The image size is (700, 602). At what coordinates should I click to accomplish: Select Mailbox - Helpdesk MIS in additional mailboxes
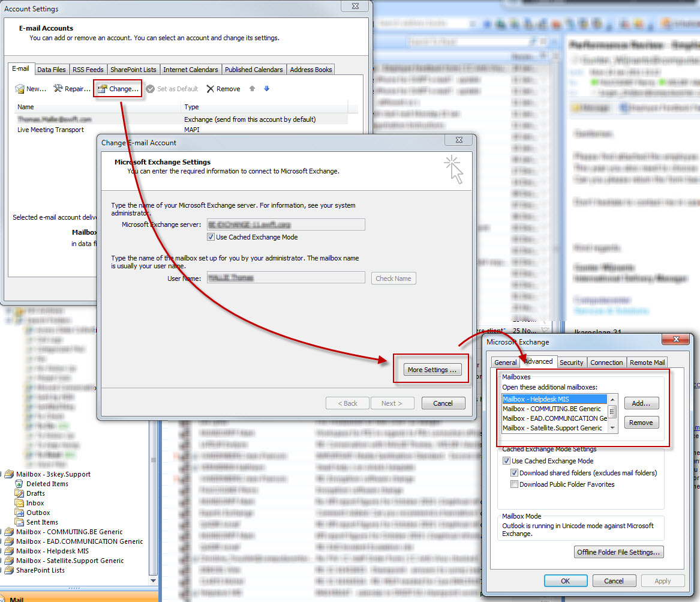tap(554, 399)
